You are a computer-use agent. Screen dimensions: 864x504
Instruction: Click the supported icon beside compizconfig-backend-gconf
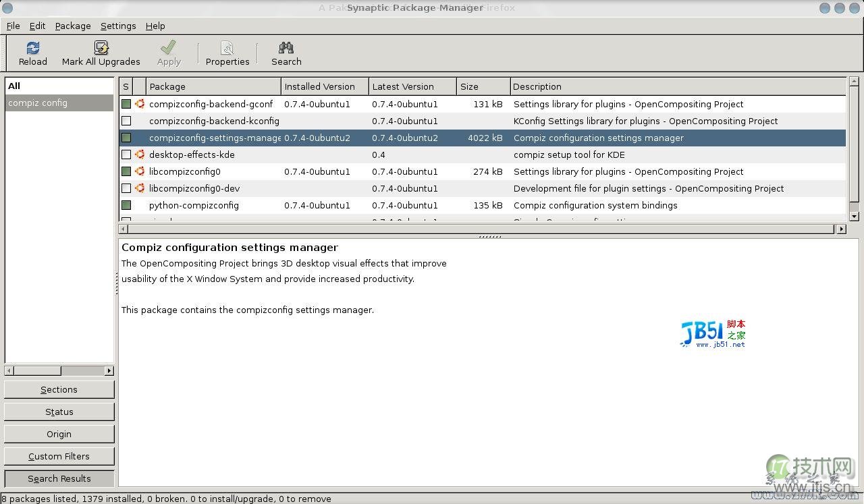pos(139,104)
